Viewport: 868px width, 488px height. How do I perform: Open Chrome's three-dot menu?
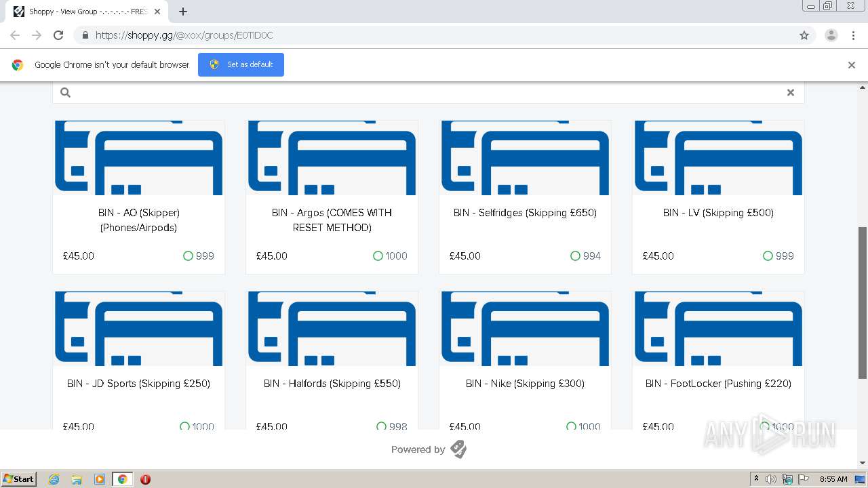coord(853,35)
